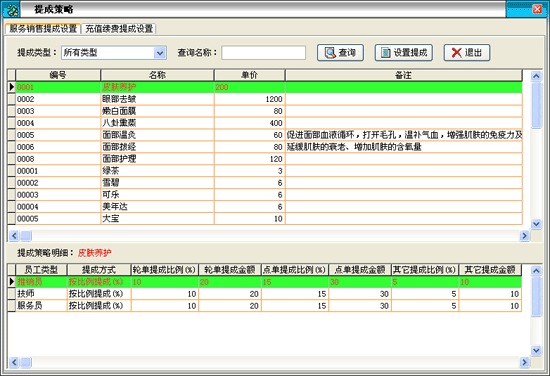
Task: Select the 眼部去皱 row
Action: coord(265,99)
